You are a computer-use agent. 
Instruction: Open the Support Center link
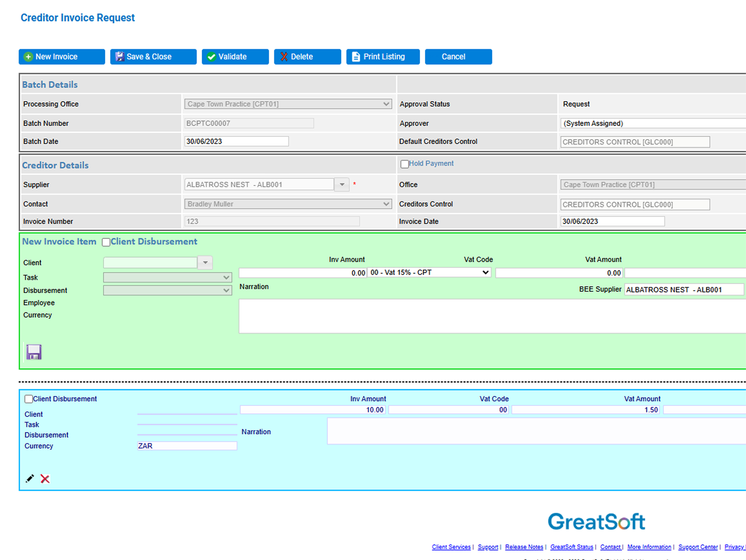[x=698, y=547]
